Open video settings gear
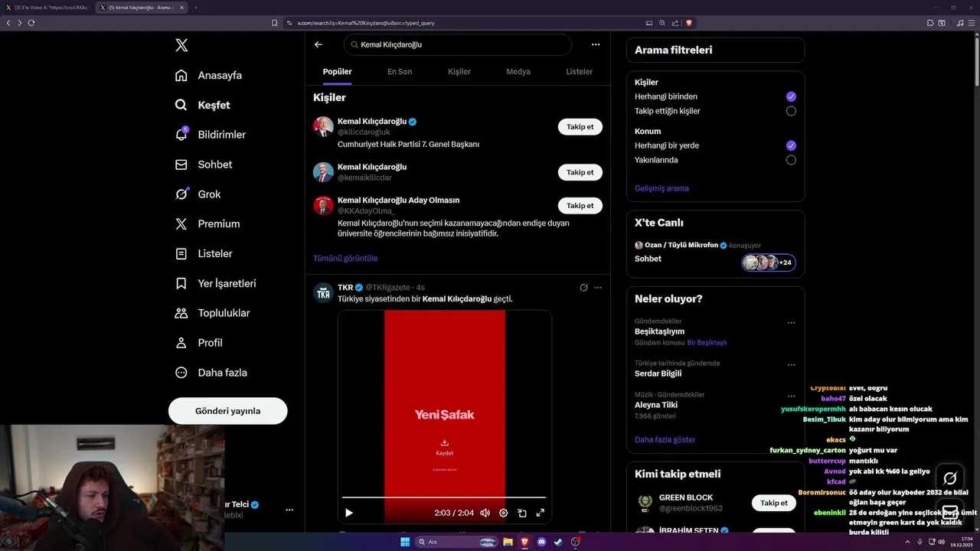 pos(503,513)
